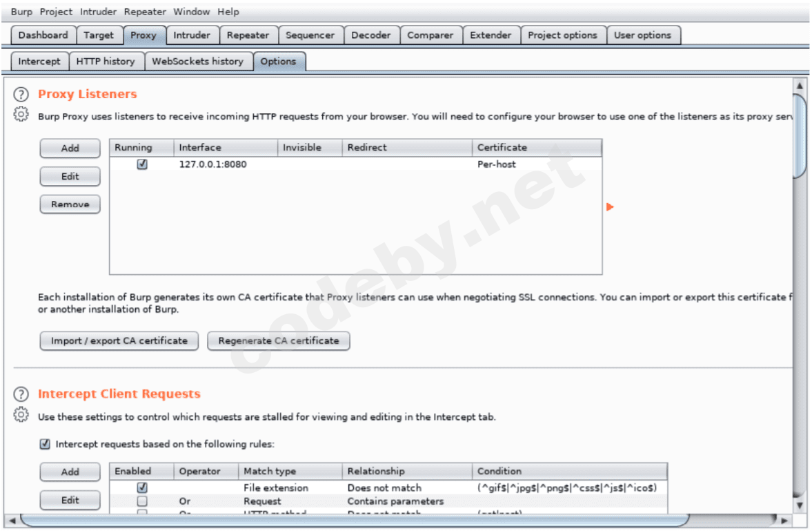The height and width of the screenshot is (531, 812).
Task: Click Add button for Proxy Listeners
Action: point(70,148)
